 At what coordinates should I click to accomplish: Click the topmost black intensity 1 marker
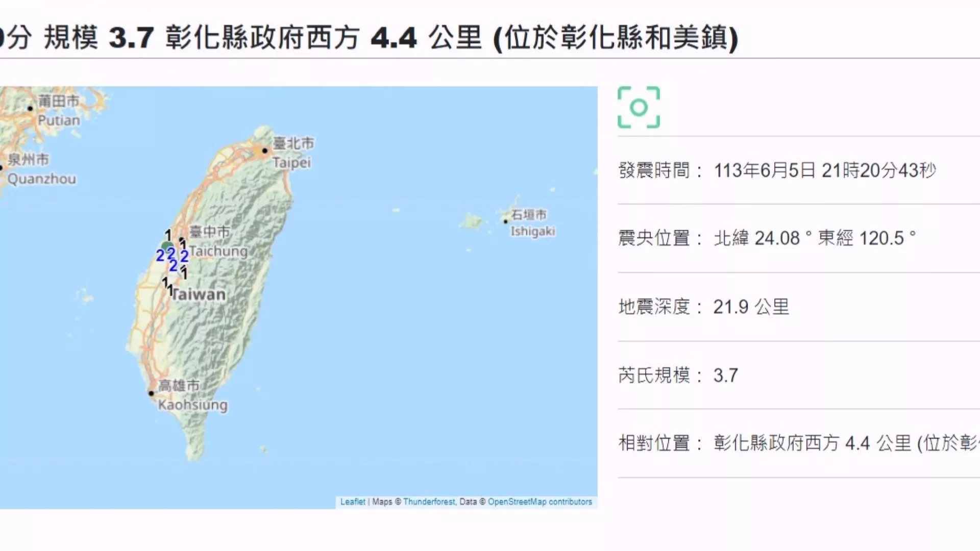[x=168, y=235]
